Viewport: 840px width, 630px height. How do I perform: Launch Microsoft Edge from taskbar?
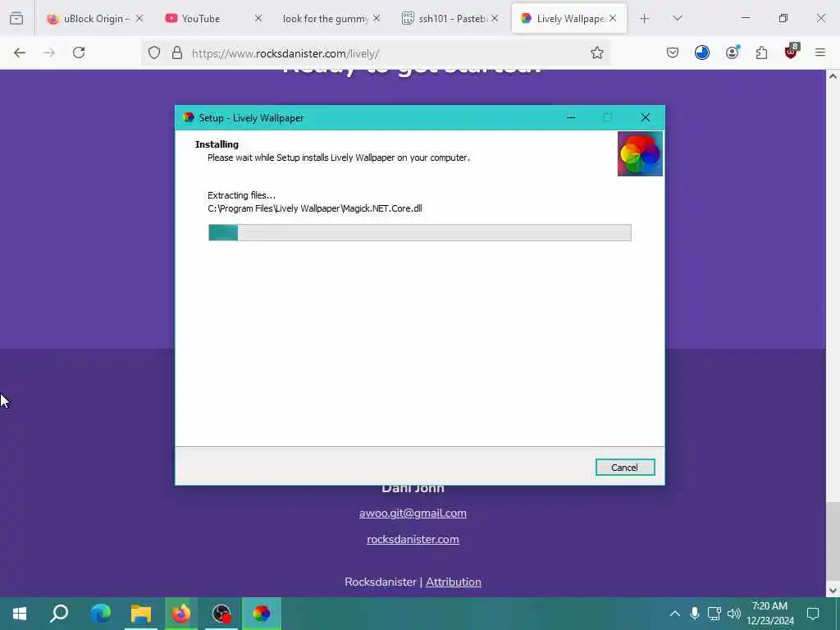[100, 614]
